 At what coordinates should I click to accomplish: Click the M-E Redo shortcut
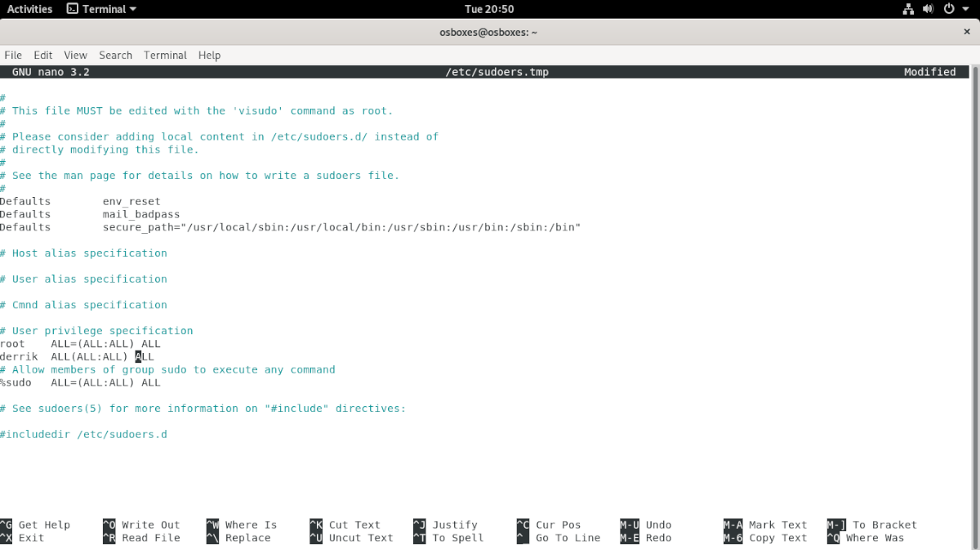click(645, 538)
